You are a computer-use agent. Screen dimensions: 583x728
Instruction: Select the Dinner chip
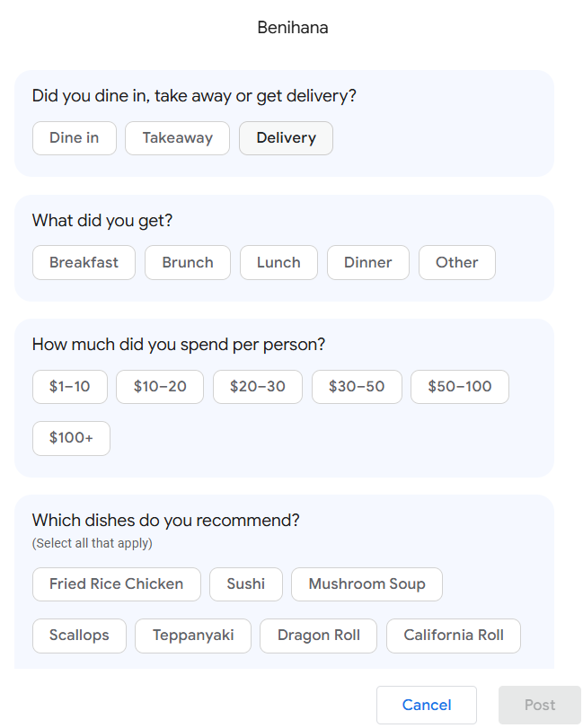pos(368,263)
